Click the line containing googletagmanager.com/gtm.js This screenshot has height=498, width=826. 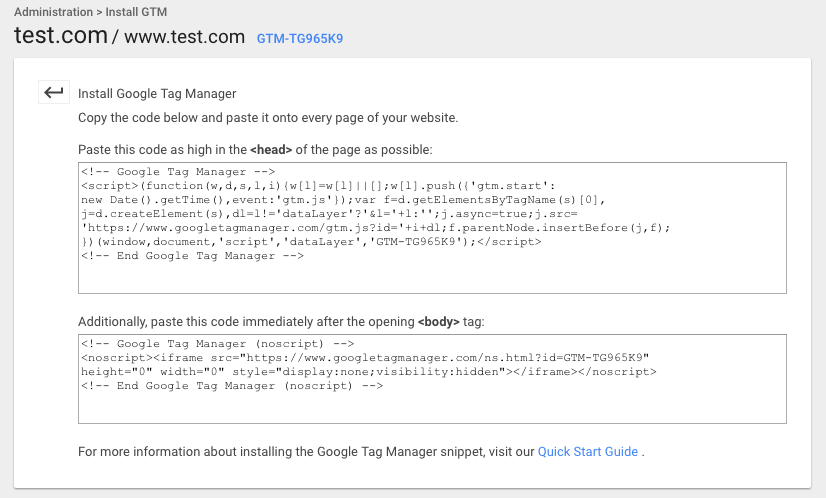click(376, 228)
